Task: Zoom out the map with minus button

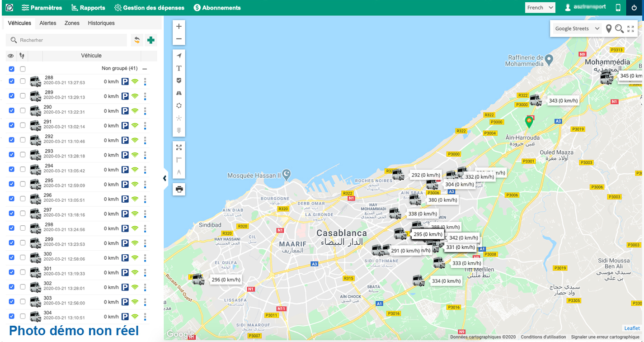Action: pyautogui.click(x=179, y=39)
